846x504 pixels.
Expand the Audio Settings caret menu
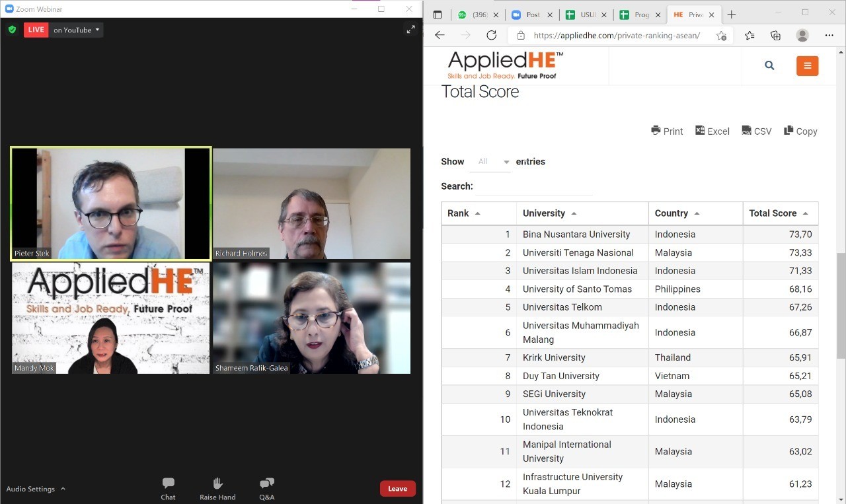click(63, 489)
